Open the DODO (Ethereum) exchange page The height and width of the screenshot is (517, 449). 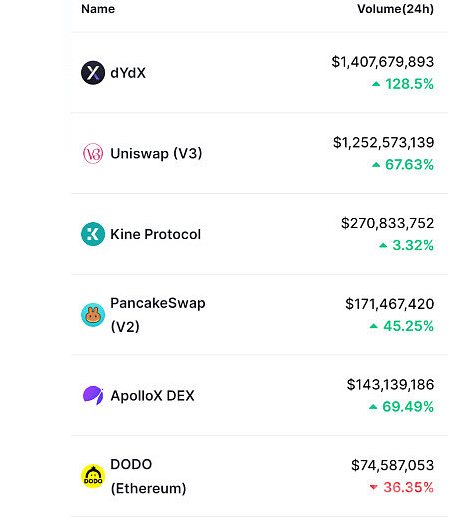coord(148,476)
